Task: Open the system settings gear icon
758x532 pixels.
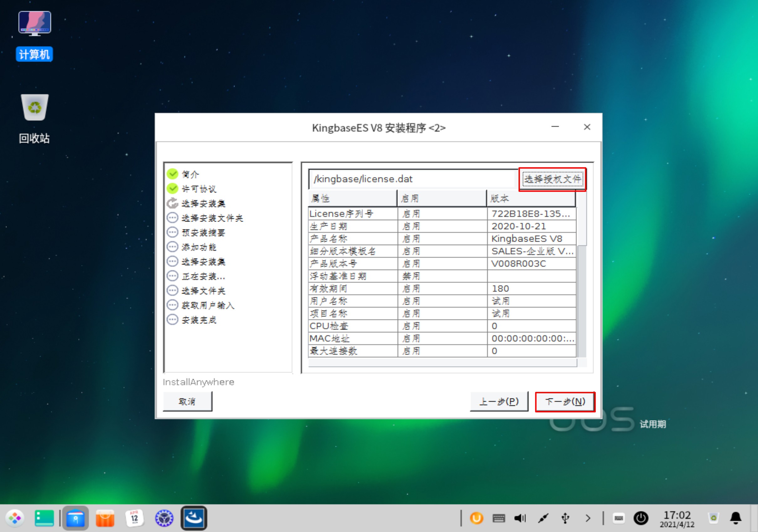Action: click(x=164, y=518)
